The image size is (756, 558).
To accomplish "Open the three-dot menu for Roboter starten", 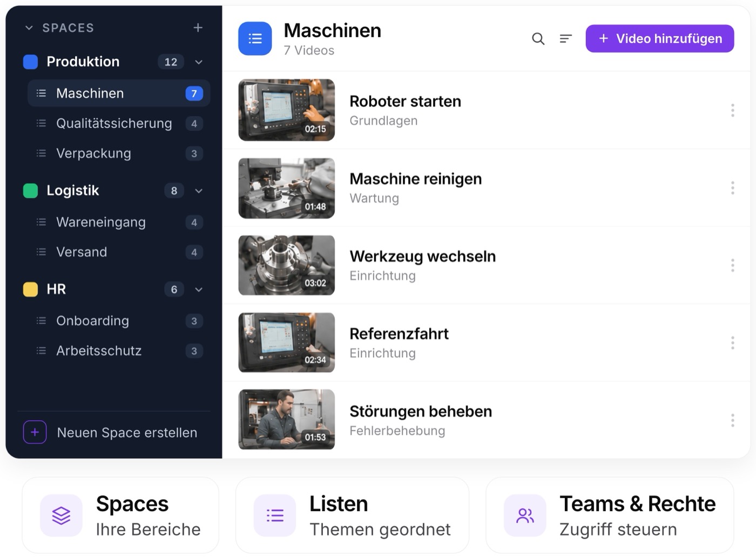I will coord(732,110).
